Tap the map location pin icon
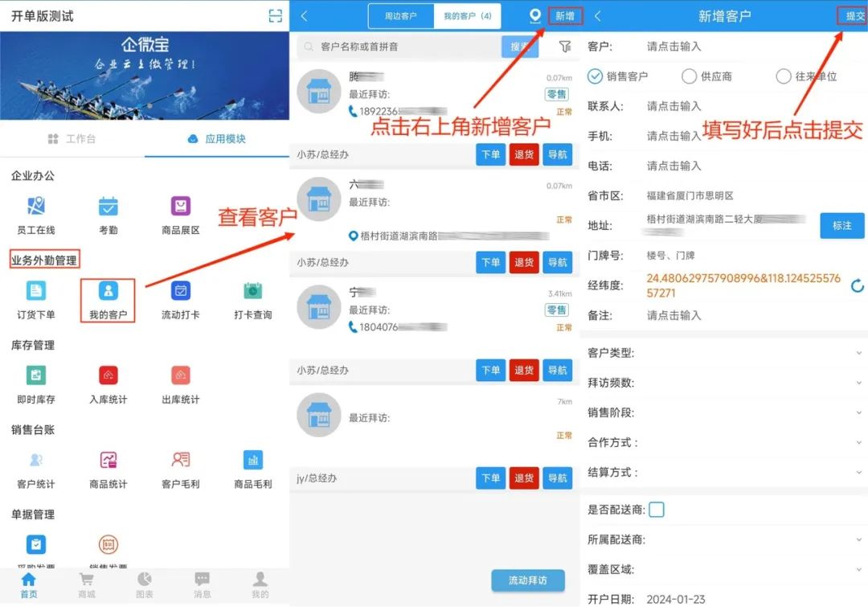This screenshot has width=868, height=607. (534, 16)
